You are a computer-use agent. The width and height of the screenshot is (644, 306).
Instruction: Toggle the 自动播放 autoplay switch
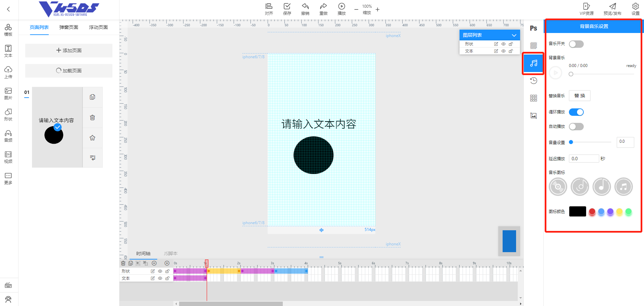[x=576, y=127]
